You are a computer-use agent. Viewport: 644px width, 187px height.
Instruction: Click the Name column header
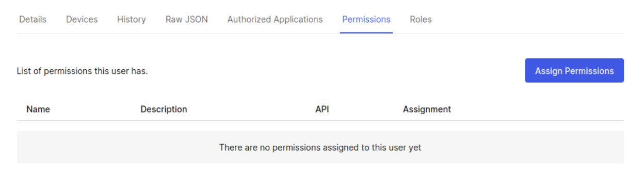tap(38, 110)
